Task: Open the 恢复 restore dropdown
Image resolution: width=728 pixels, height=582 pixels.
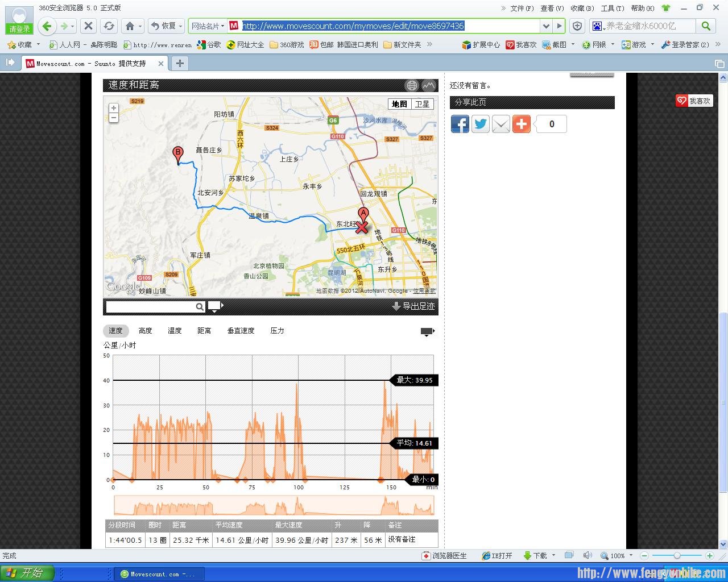Action: point(181,26)
